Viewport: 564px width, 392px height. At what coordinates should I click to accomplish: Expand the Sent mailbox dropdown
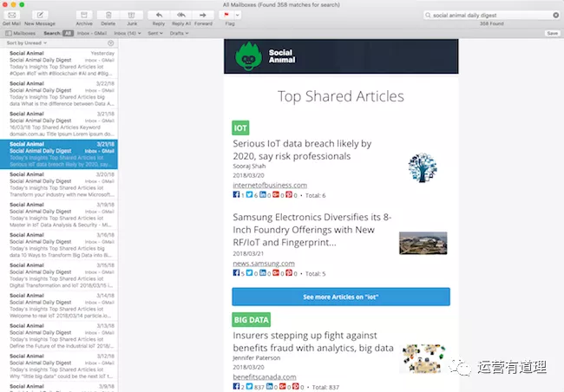(155, 33)
